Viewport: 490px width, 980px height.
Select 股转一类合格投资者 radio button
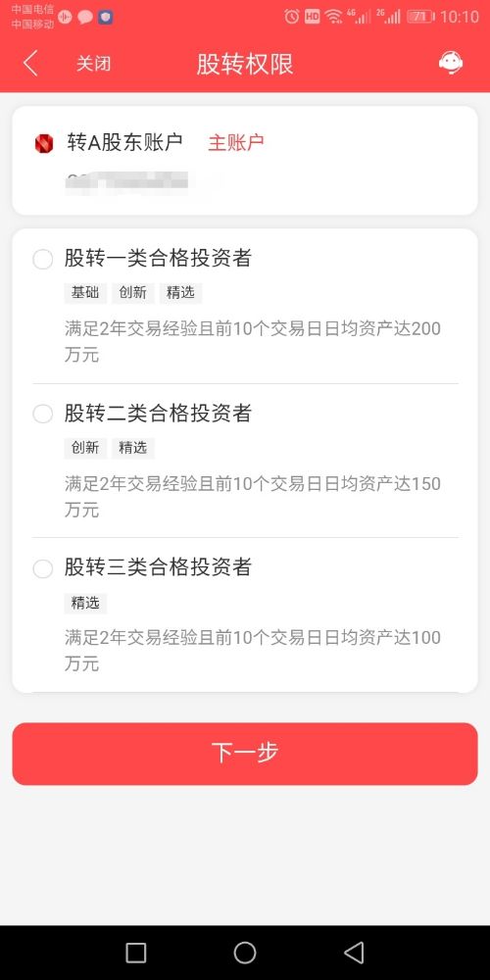[42, 260]
